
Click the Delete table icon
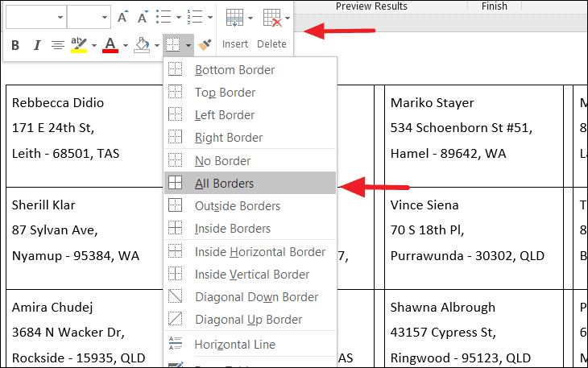tap(272, 18)
